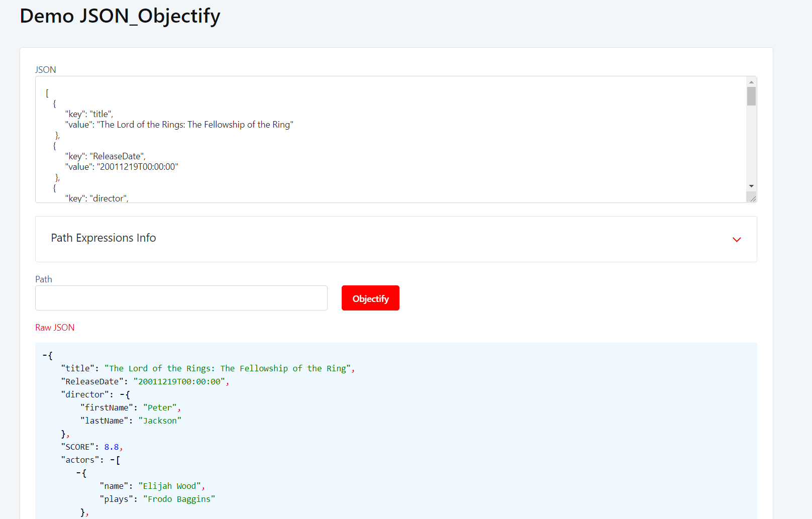Click the JSON label above the textarea

point(46,70)
